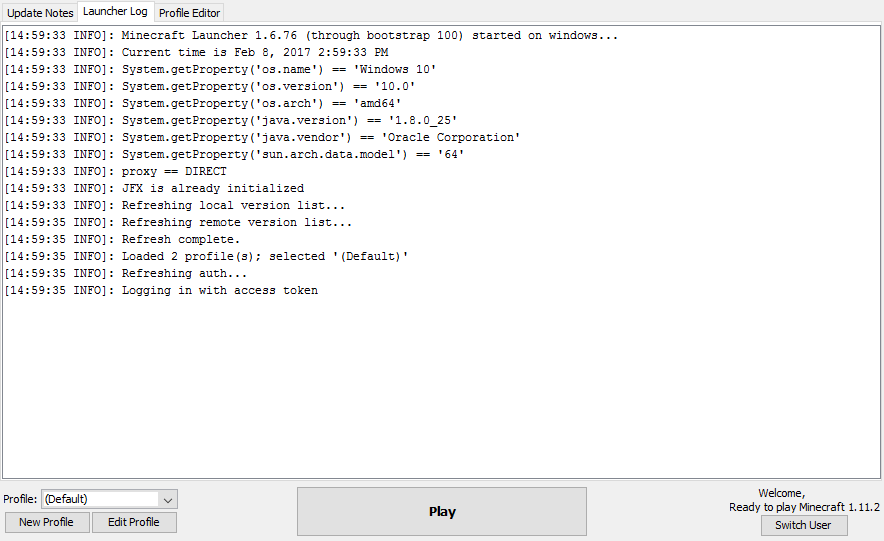Click the 'Logging in with access token' line
Image resolution: width=884 pixels, height=541 pixels.
[x=161, y=290]
